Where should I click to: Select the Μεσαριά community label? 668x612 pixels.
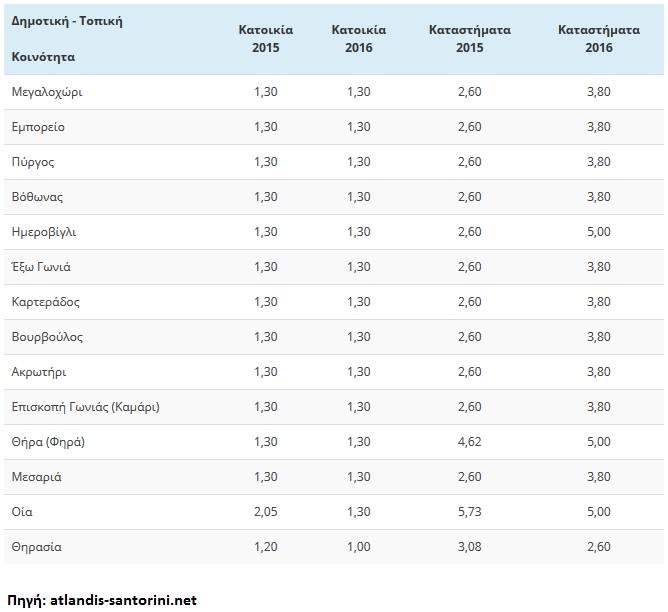[x=36, y=477]
